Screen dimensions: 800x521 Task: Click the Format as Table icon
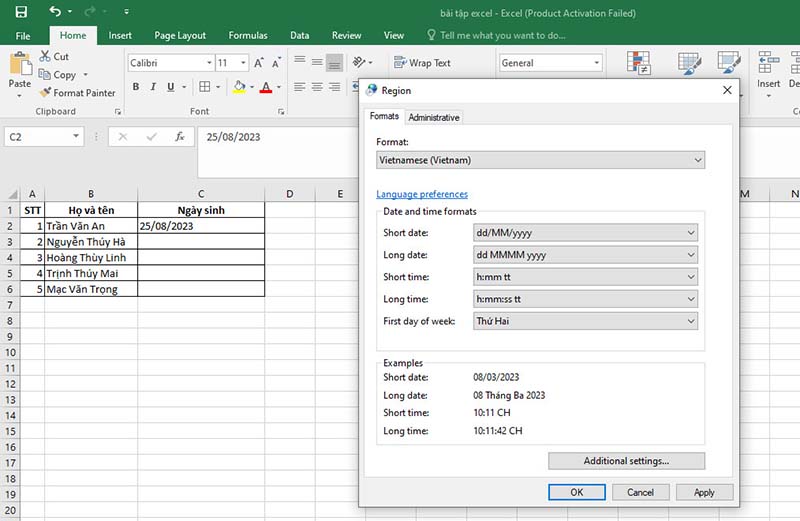pyautogui.click(x=689, y=63)
